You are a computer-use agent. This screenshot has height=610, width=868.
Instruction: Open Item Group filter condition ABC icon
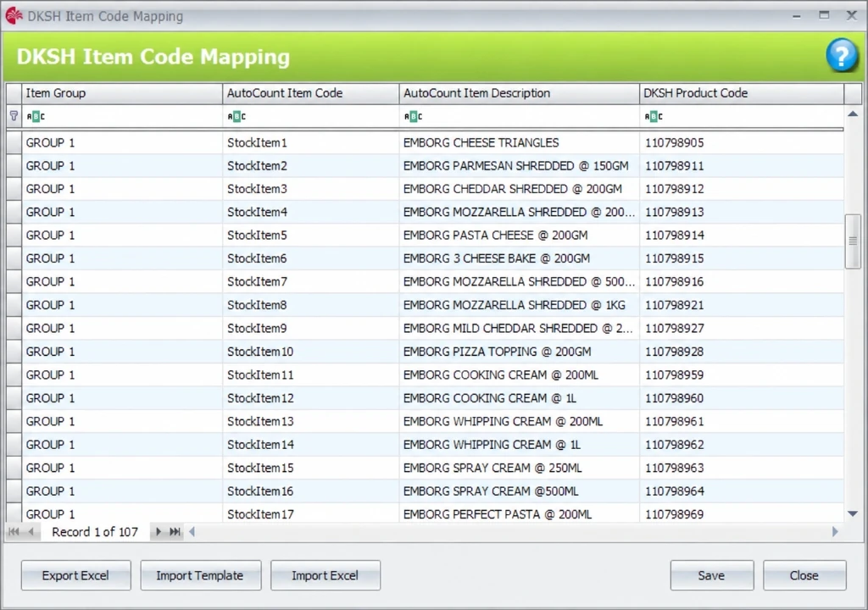click(x=36, y=116)
